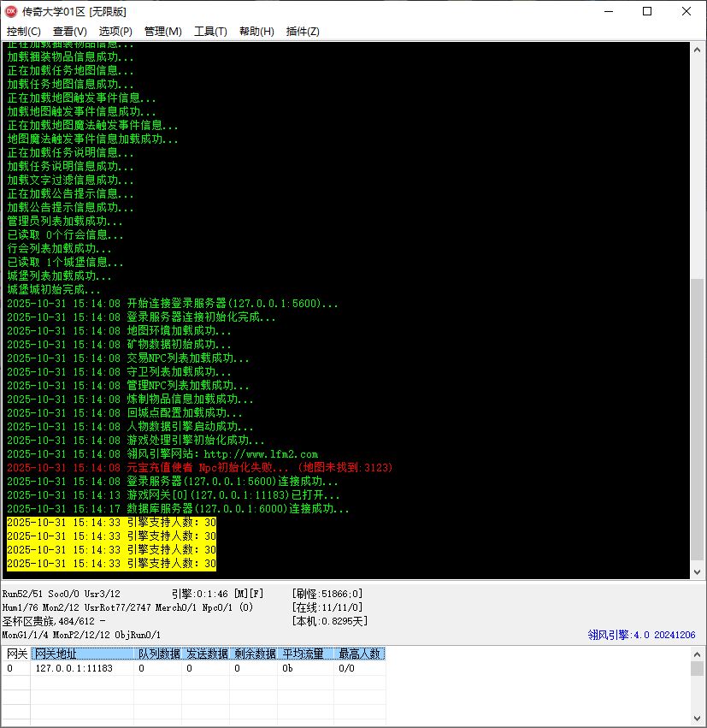The height and width of the screenshot is (728, 707).
Task: Open the 查看(V) menu
Action: click(69, 32)
